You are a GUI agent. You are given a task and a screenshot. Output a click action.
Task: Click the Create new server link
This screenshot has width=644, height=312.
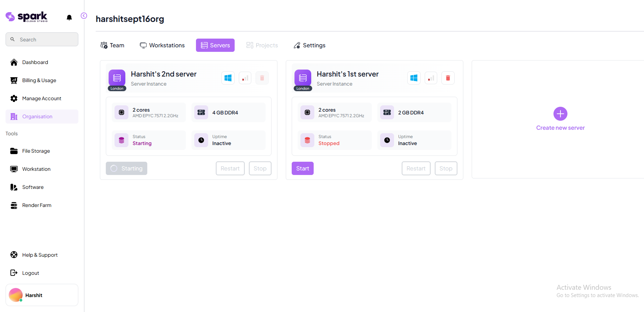pyautogui.click(x=560, y=128)
